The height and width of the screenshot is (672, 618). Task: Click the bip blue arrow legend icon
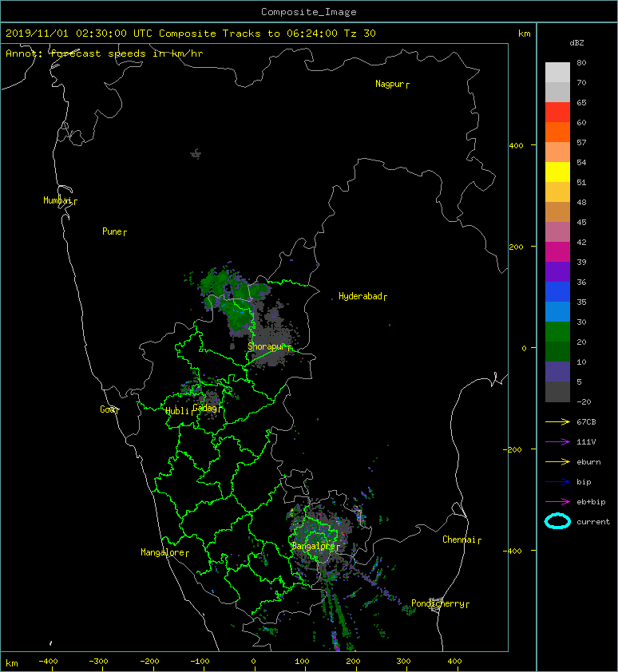pyautogui.click(x=557, y=482)
